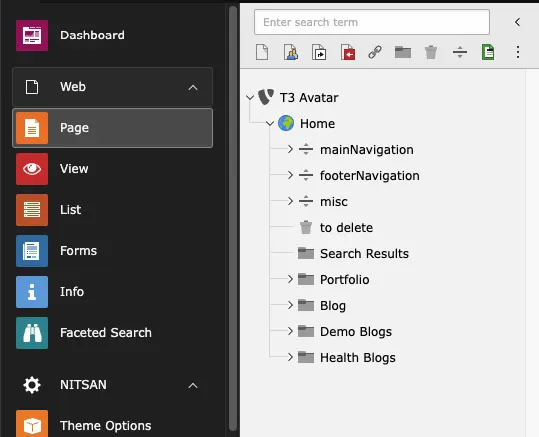Image resolution: width=539 pixels, height=437 pixels.
Task: Select the green document page icon
Action: (488, 52)
